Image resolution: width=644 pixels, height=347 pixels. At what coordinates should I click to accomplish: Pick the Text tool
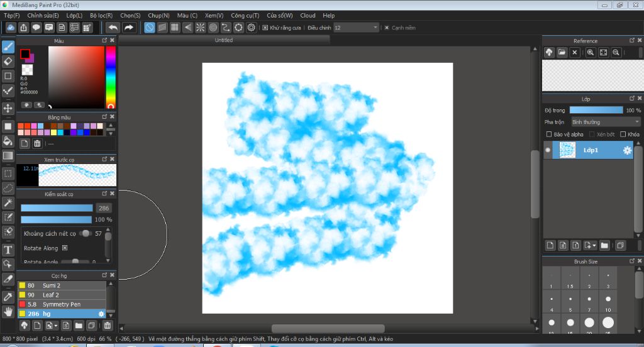click(8, 250)
